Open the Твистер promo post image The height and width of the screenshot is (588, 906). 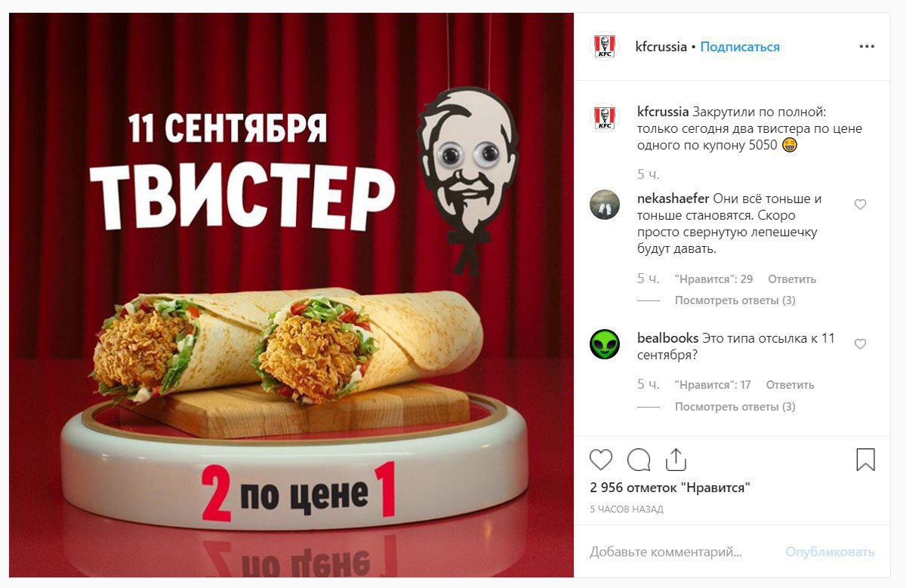click(x=291, y=295)
